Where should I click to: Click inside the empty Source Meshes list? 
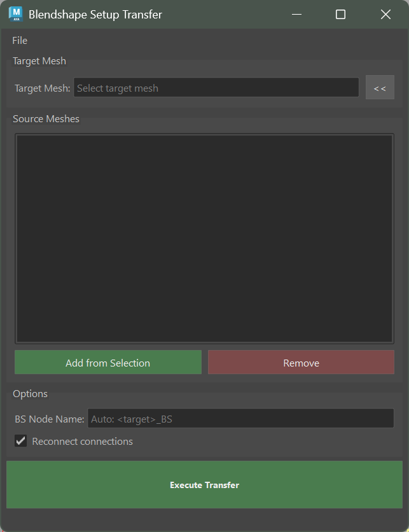(x=204, y=238)
